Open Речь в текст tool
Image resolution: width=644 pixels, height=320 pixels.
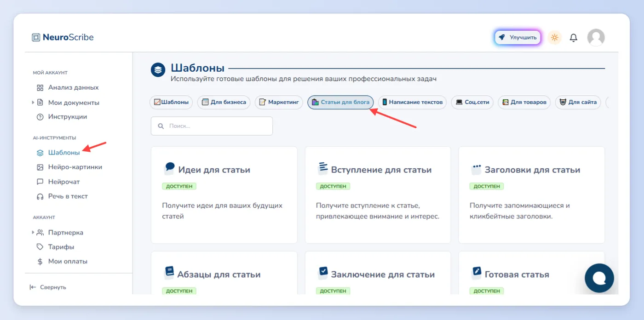click(62, 196)
